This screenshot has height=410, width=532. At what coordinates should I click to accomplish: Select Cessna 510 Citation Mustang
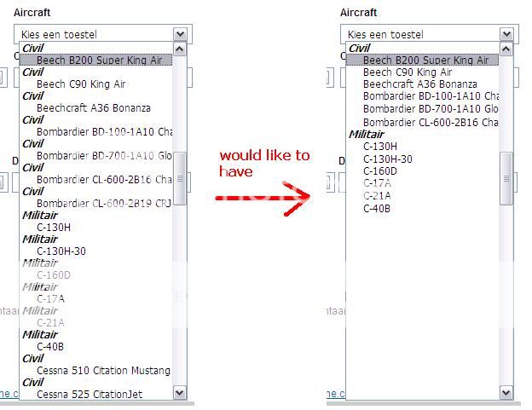[x=103, y=371]
